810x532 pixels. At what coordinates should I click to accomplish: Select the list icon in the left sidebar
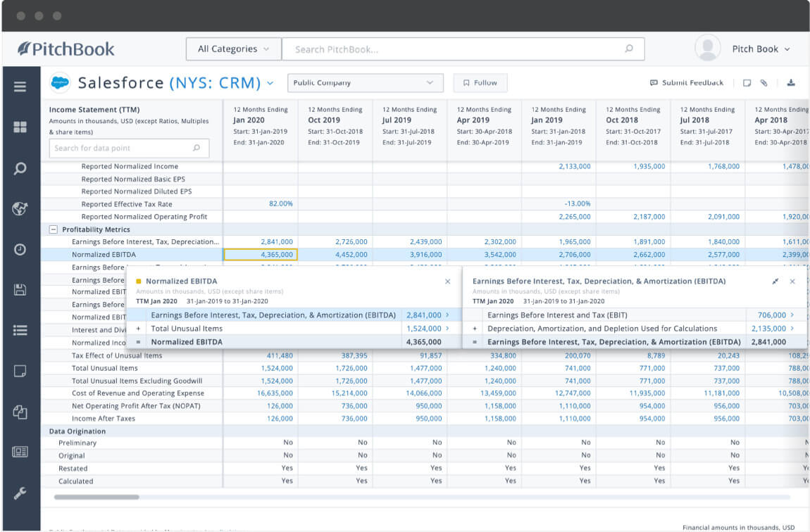(x=21, y=329)
